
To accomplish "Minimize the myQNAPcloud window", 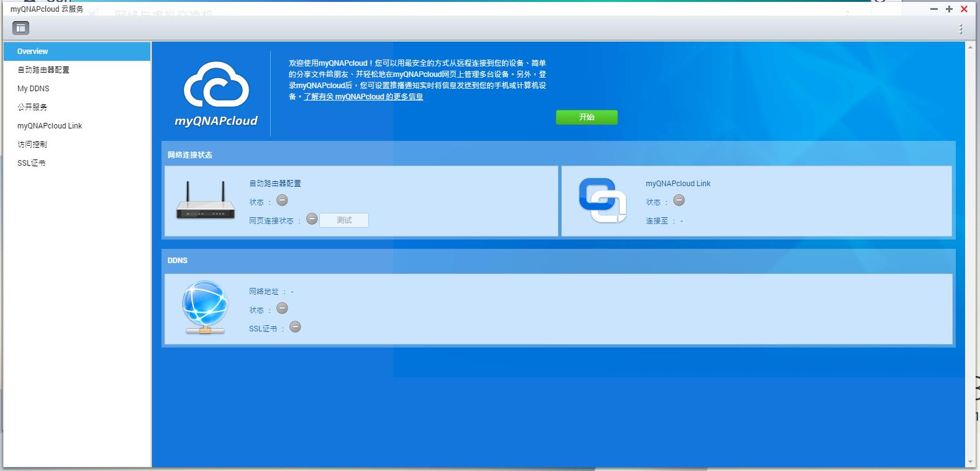I will click(x=934, y=9).
